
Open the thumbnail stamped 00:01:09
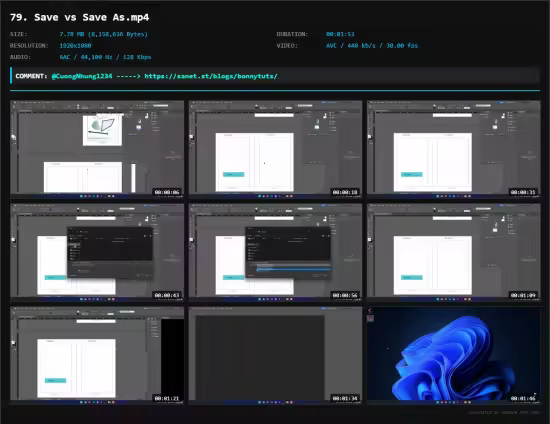(x=454, y=252)
